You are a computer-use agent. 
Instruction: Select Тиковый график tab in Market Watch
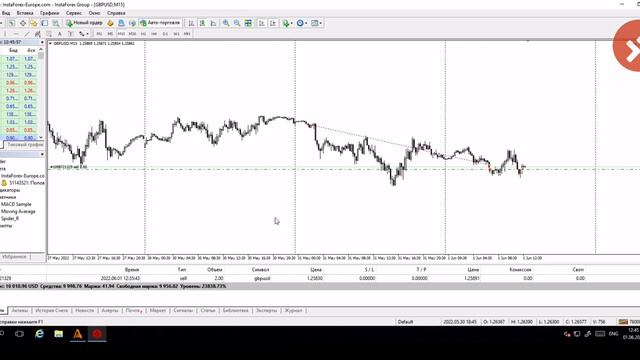(24, 145)
